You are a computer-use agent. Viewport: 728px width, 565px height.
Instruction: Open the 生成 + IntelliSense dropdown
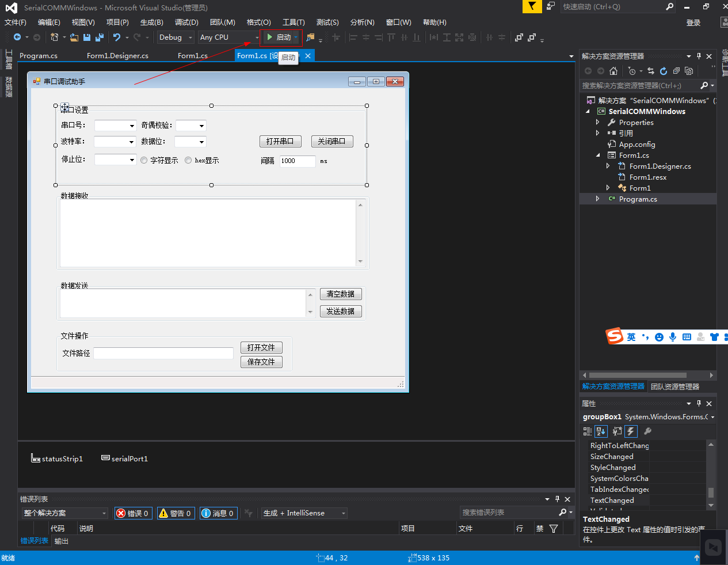(x=304, y=513)
